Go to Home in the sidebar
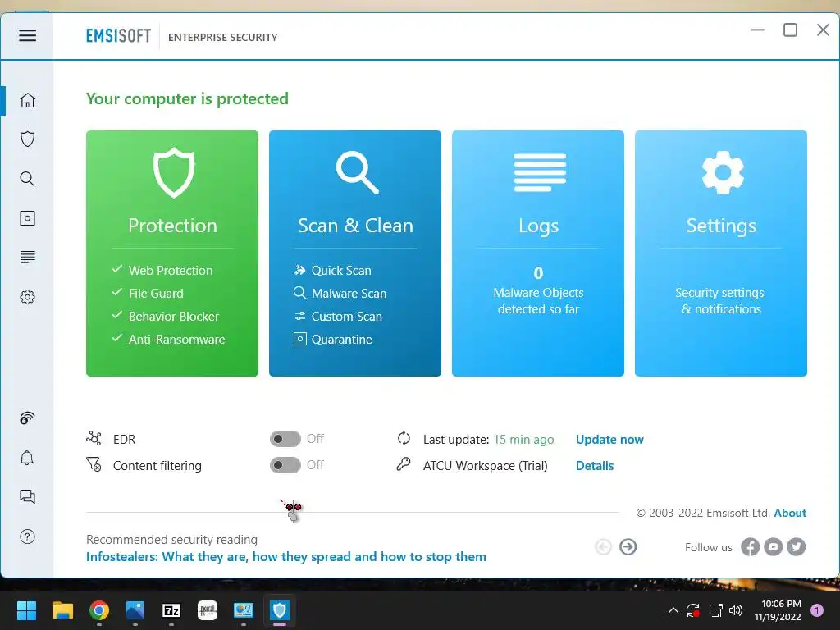This screenshot has width=840, height=630. click(x=27, y=100)
